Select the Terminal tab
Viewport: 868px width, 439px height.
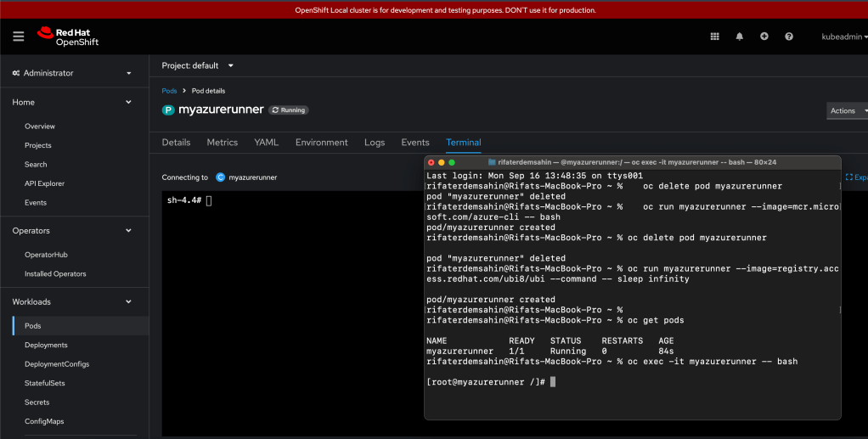tap(464, 143)
